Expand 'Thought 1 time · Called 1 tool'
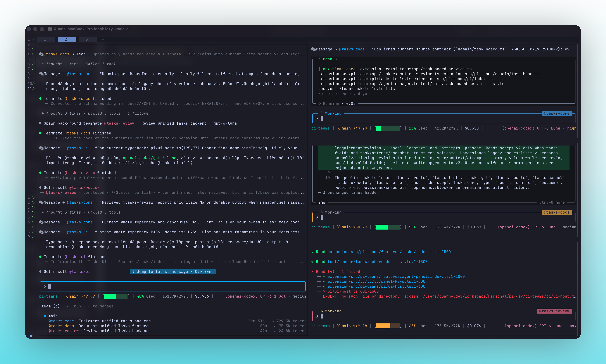The height and width of the screenshot is (364, 606). point(79,64)
